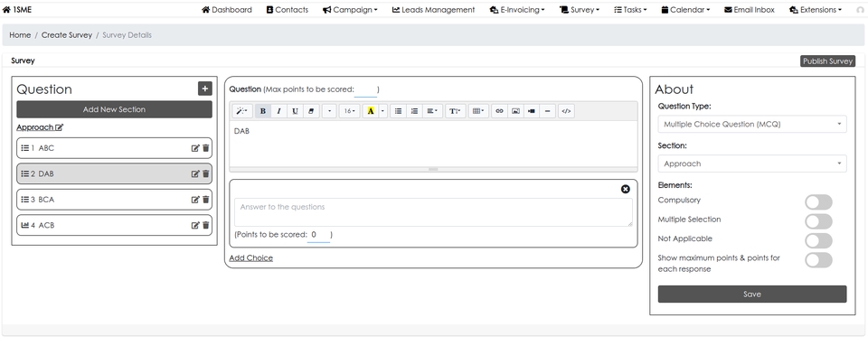Switch to code view
The image size is (868, 346).
click(x=566, y=111)
